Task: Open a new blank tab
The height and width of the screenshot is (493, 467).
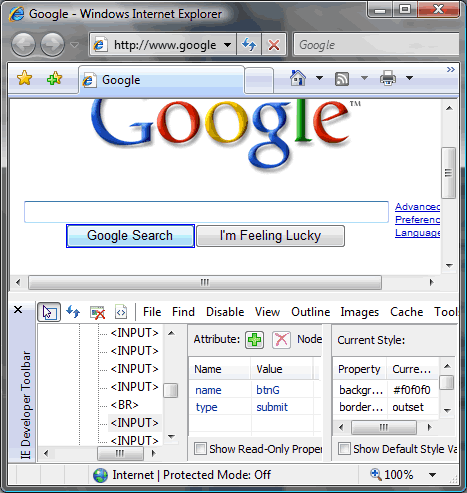Action: 259,80
